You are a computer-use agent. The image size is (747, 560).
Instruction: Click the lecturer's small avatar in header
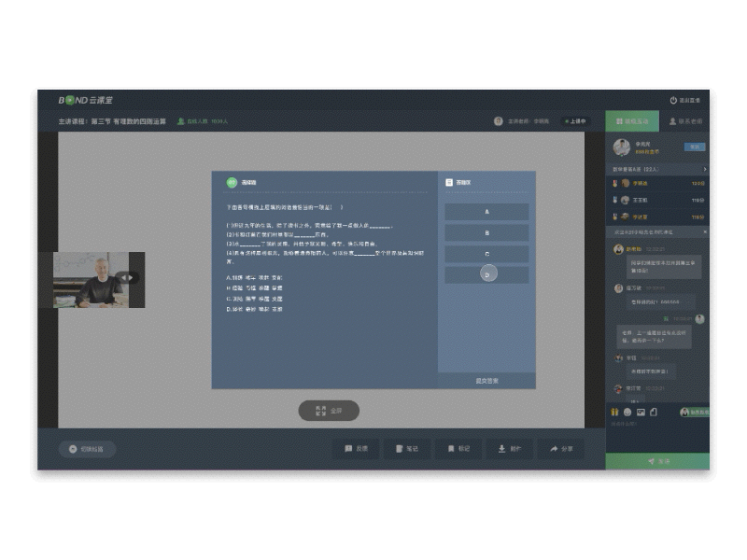coord(499,121)
